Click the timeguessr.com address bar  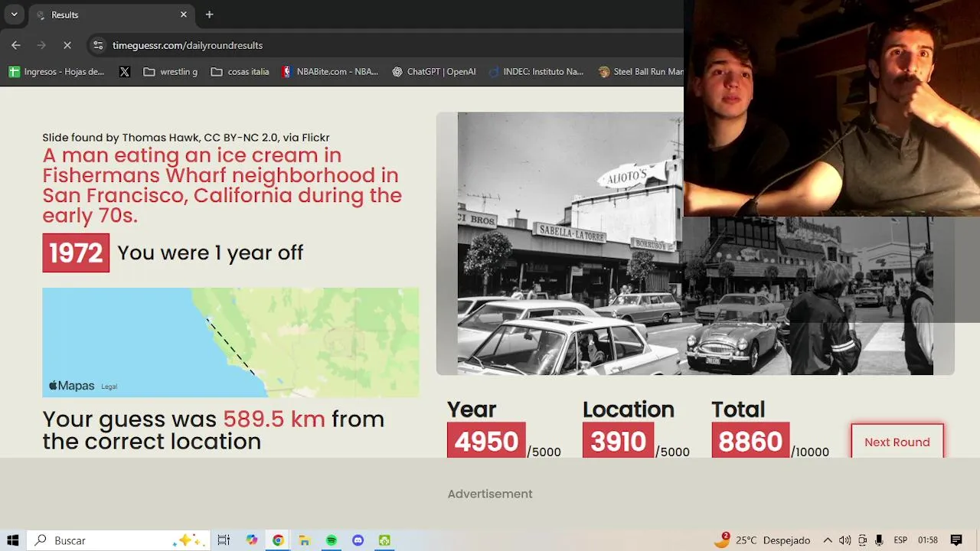tap(383, 45)
